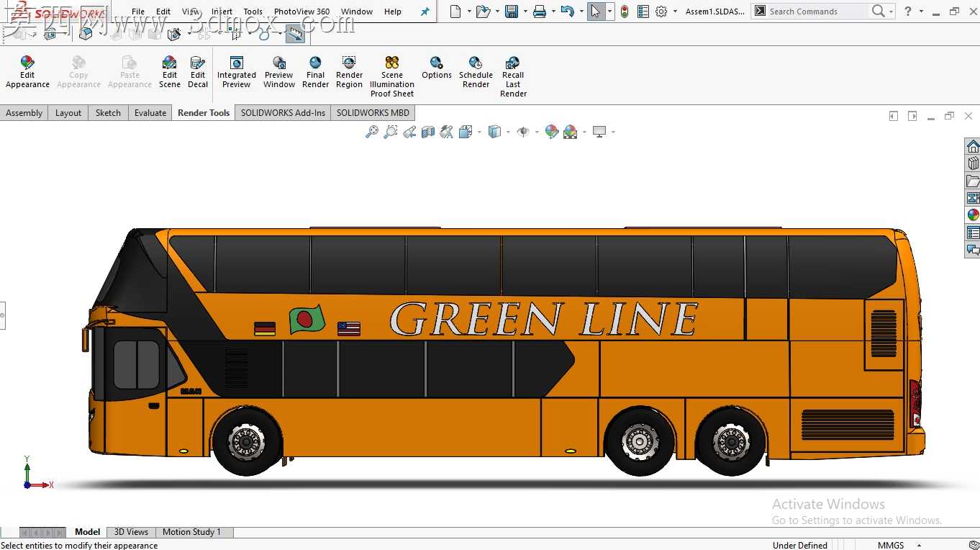Select the Zoom to Area tool
This screenshot has height=550, width=980.
pyautogui.click(x=391, y=132)
